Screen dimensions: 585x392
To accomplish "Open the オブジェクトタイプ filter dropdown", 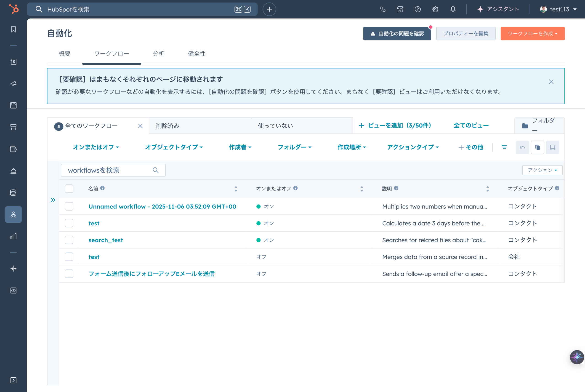I will (174, 147).
